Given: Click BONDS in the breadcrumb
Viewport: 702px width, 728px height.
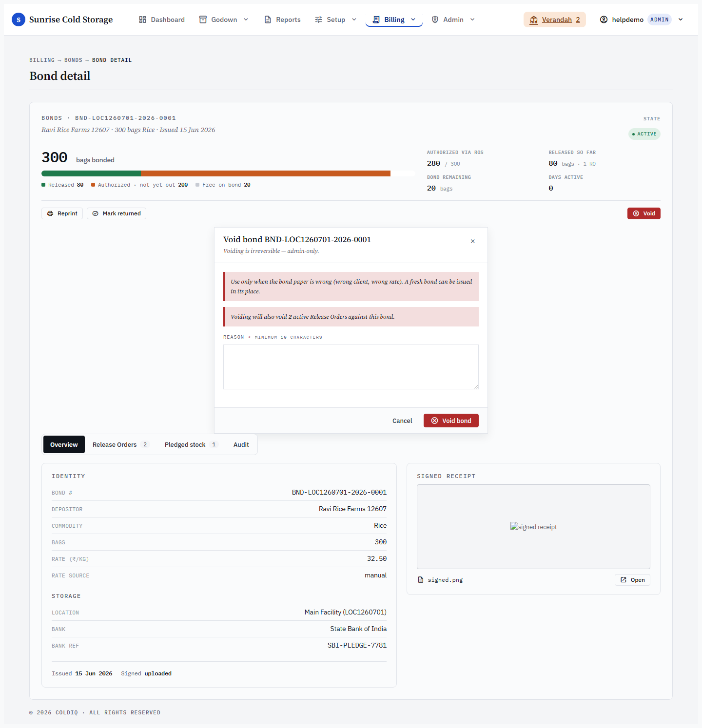Looking at the screenshot, I should [73, 60].
